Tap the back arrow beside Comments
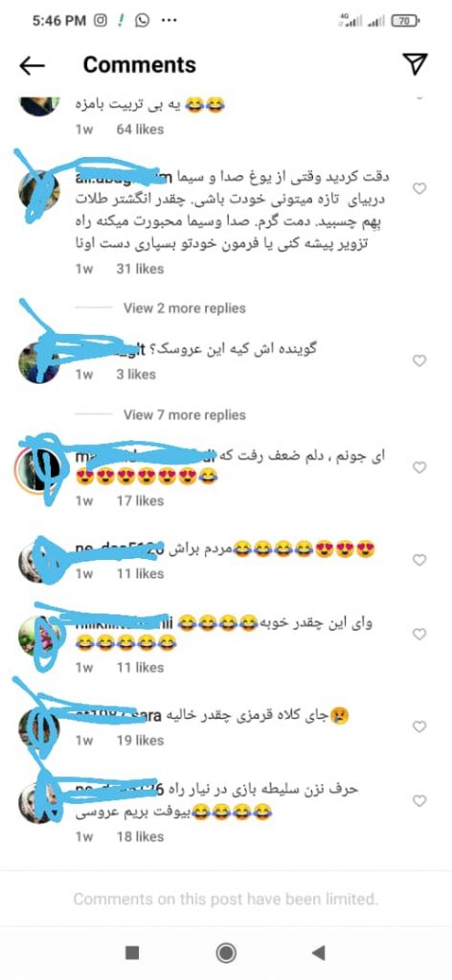452x980 pixels. [x=32, y=65]
